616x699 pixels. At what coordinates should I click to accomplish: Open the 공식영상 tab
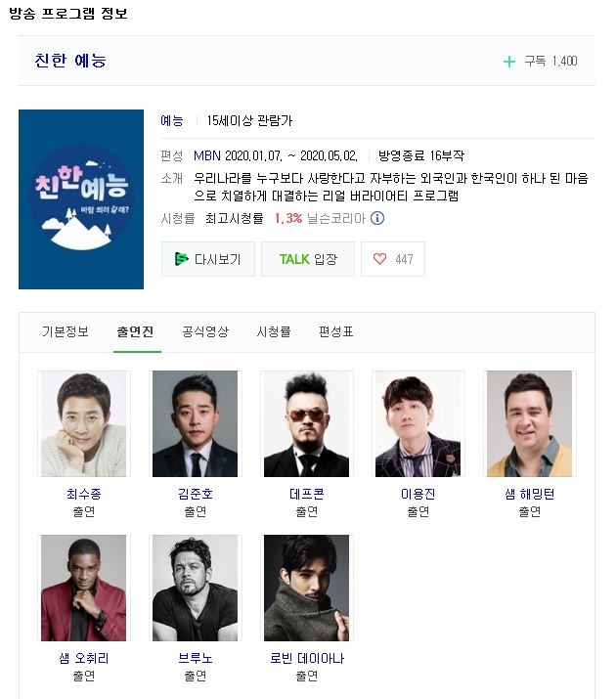click(x=205, y=331)
